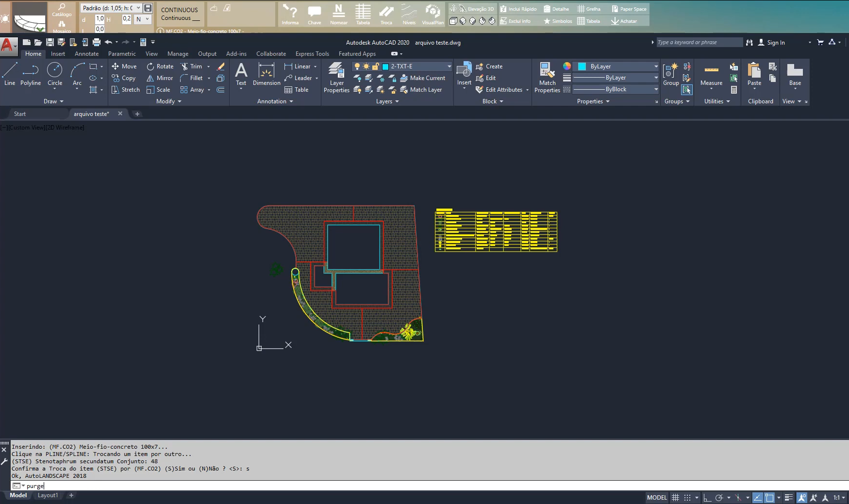Click the Match Layer button

421,90
